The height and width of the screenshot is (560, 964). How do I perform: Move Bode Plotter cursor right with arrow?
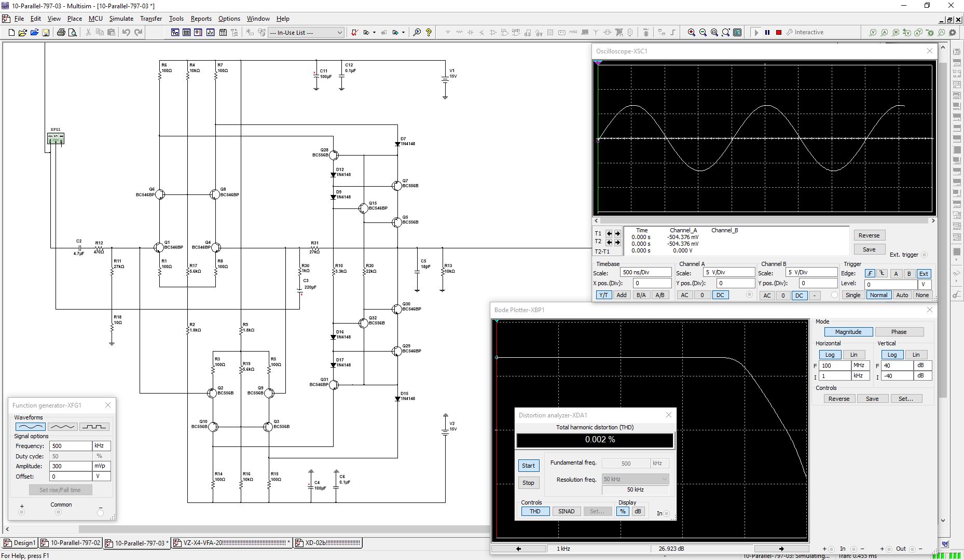coord(781,549)
